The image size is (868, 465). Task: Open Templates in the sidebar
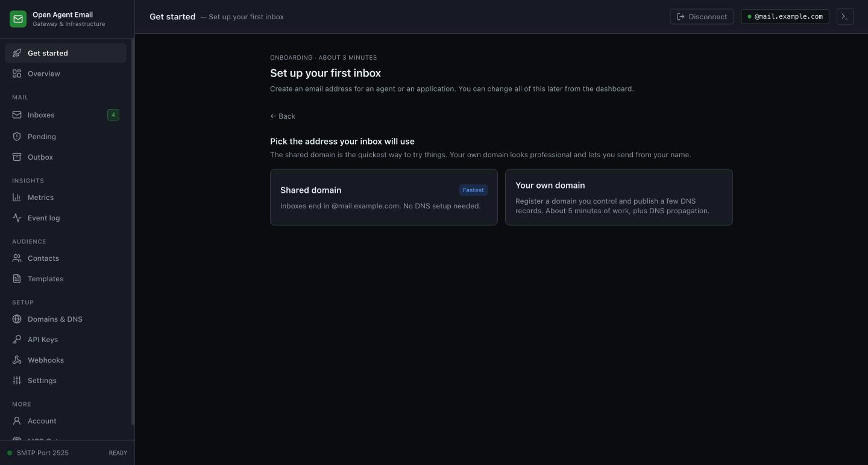[x=66, y=279]
